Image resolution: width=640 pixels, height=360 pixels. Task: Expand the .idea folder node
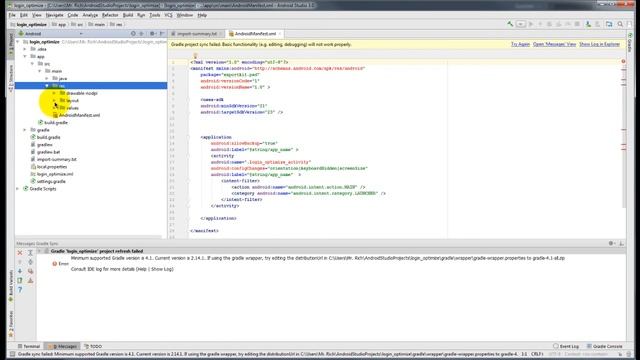tap(25, 49)
